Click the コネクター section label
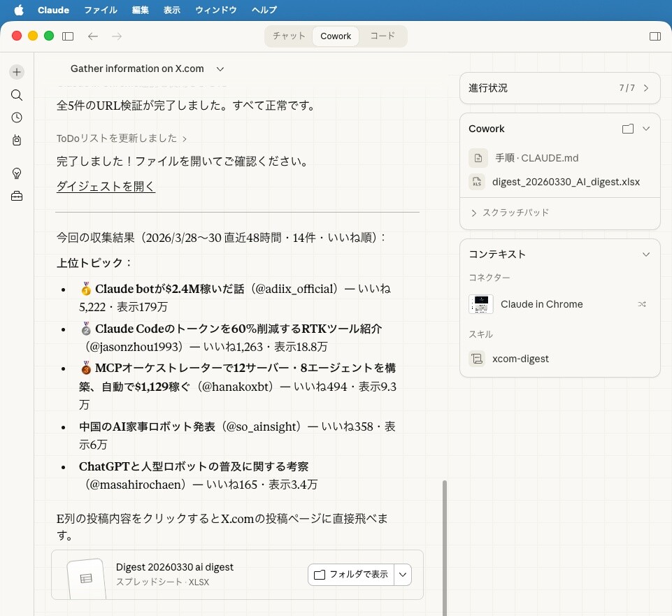672x616 pixels. coord(489,278)
